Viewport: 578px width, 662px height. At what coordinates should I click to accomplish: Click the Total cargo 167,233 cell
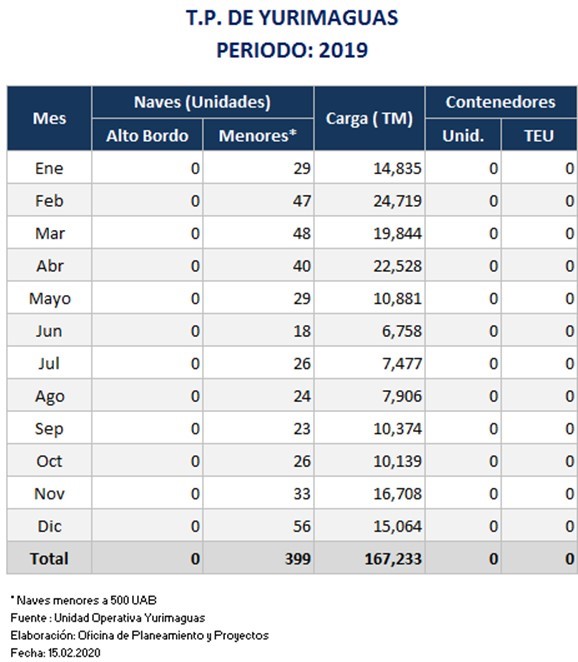(369, 559)
